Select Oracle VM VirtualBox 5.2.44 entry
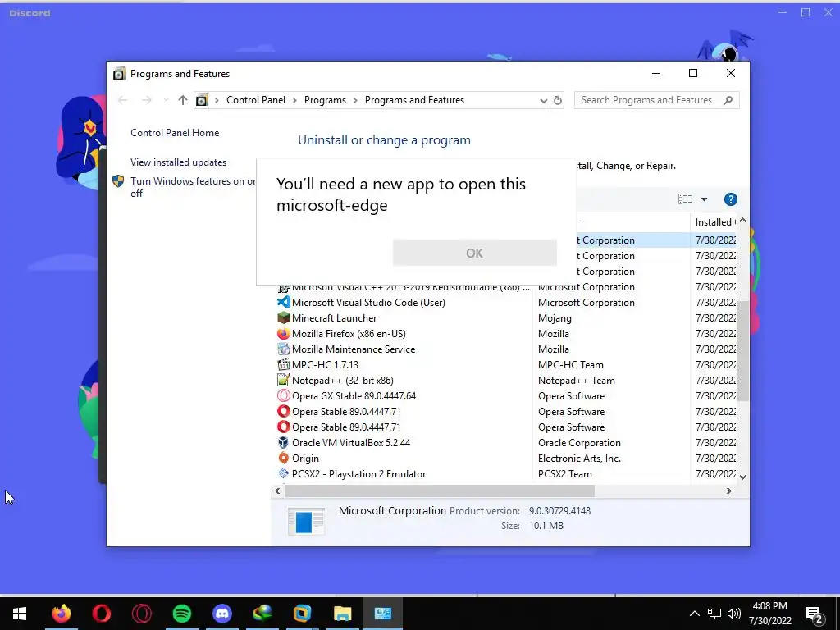 pos(351,443)
